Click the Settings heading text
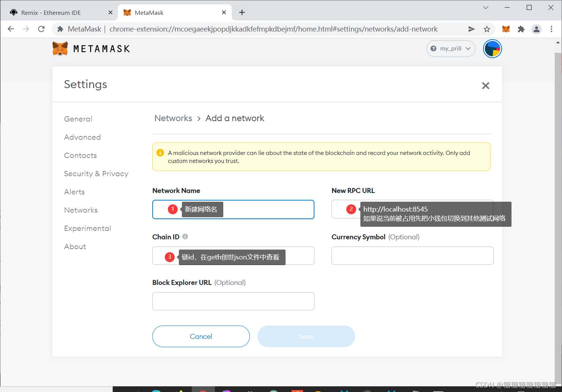Image resolution: width=562 pixels, height=392 pixels. click(x=85, y=84)
